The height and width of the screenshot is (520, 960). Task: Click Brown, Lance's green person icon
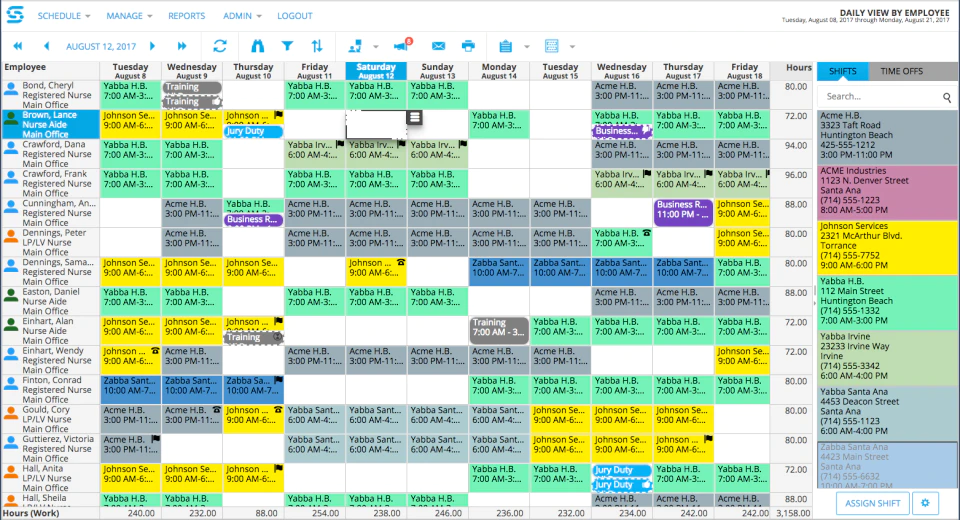coord(11,119)
